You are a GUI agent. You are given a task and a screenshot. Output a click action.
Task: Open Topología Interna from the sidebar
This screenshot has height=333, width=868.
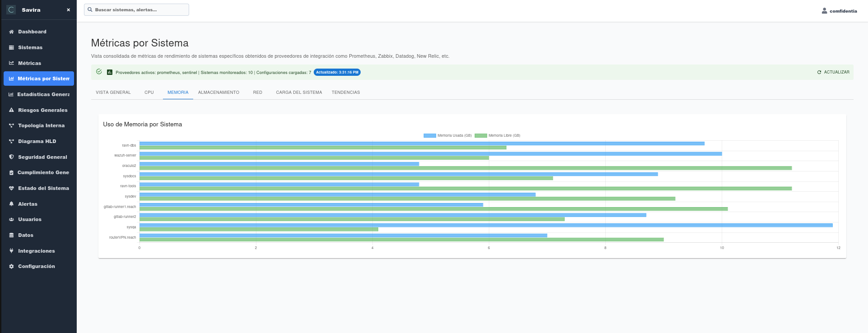pos(41,126)
